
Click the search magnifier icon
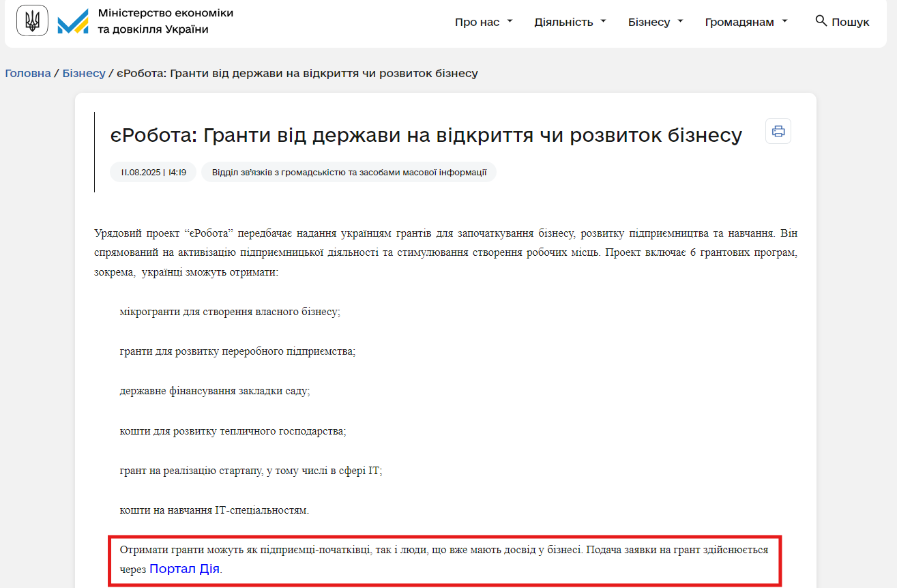click(x=821, y=21)
